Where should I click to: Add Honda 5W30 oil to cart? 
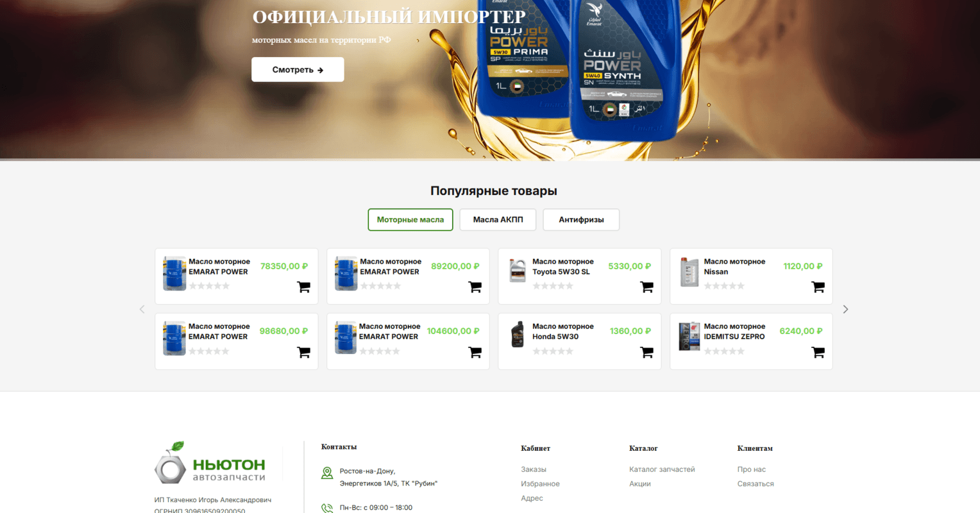646,352
